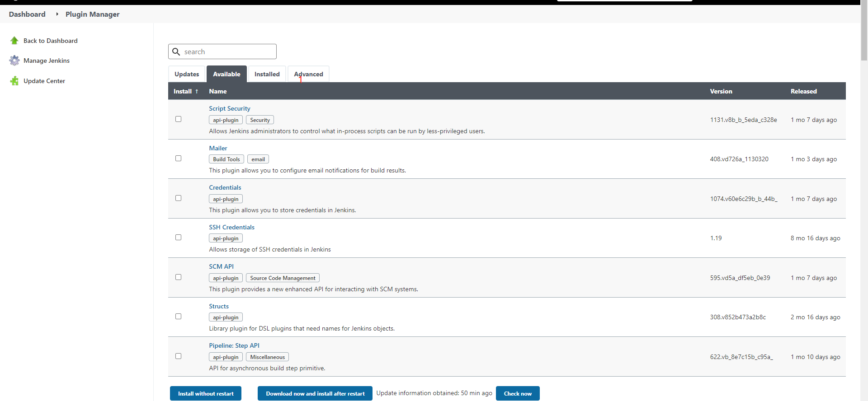The height and width of the screenshot is (401, 868).
Task: Click '1 mo 10 days ago' release date
Action: (x=816, y=357)
